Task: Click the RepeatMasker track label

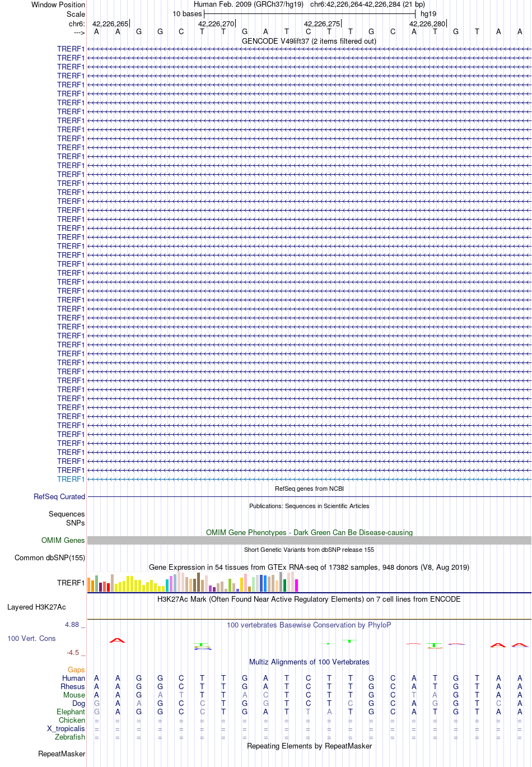Action: tap(62, 754)
